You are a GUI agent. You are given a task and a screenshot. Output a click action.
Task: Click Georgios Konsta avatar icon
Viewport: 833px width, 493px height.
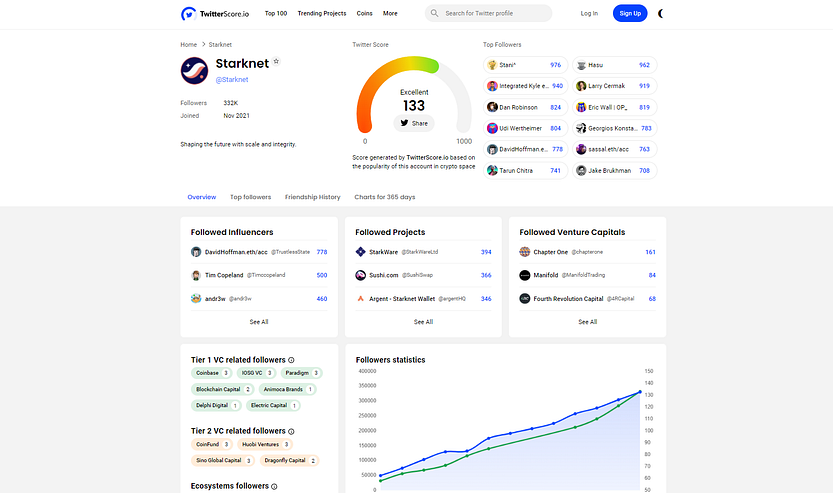581,128
